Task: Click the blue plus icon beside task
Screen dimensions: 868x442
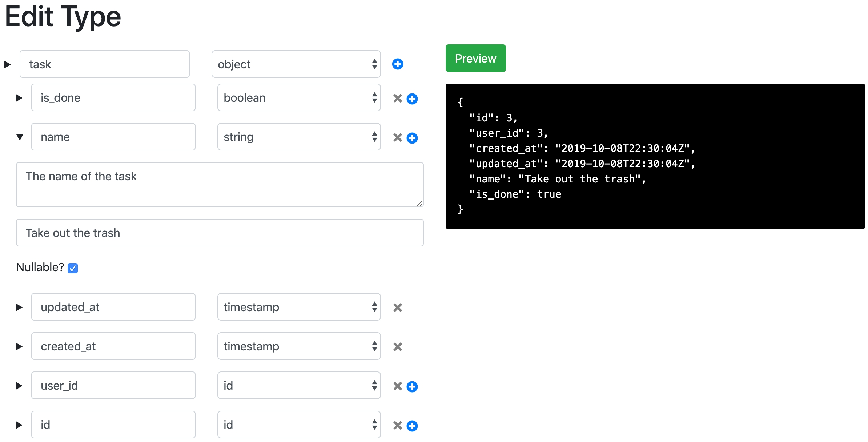Action: [x=397, y=64]
